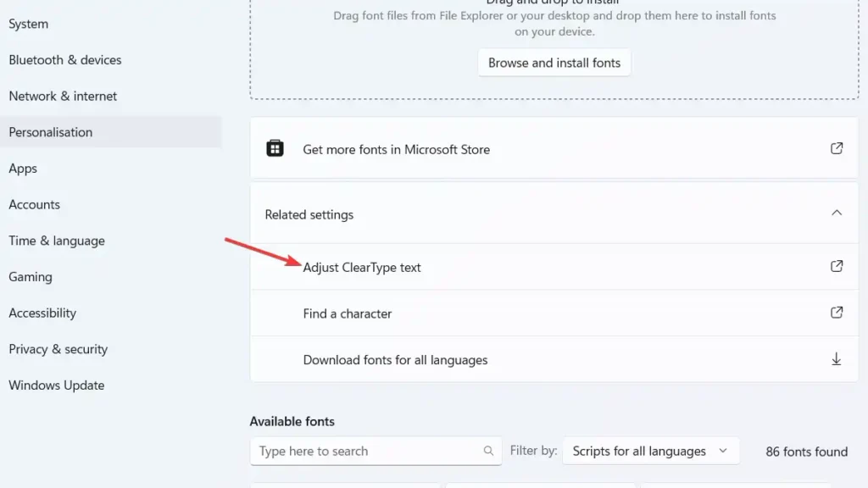868x488 pixels.
Task: Click the Type here to search font field
Action: coord(376,451)
